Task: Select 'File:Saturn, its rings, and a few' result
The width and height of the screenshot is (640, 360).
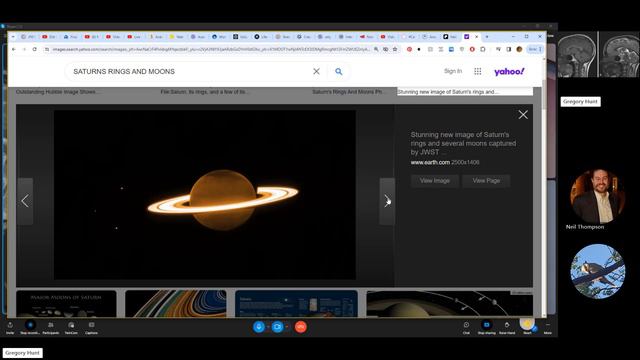Action: [204, 92]
